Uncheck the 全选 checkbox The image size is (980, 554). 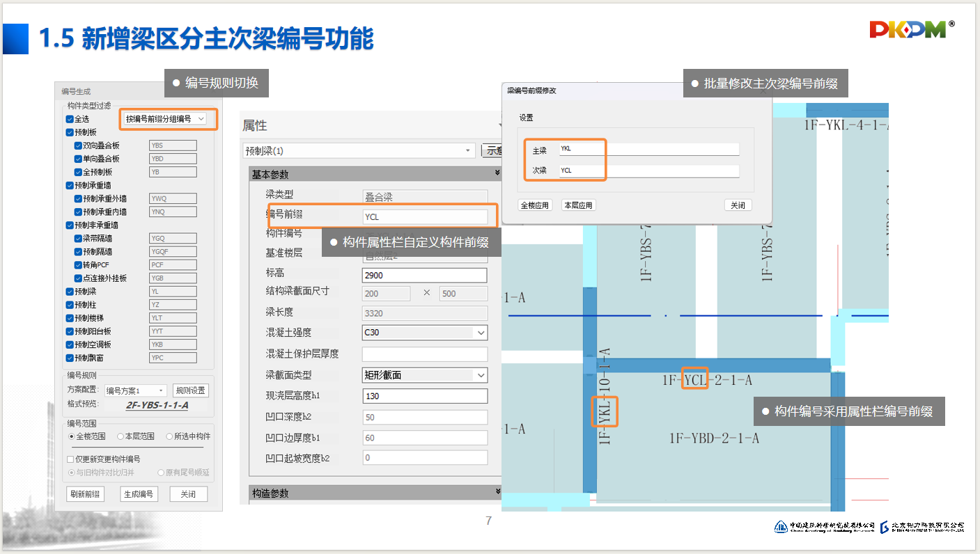tap(70, 119)
